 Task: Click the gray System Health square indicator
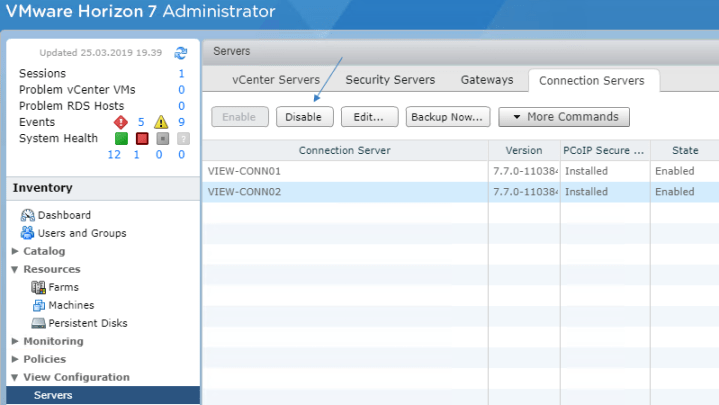click(163, 139)
